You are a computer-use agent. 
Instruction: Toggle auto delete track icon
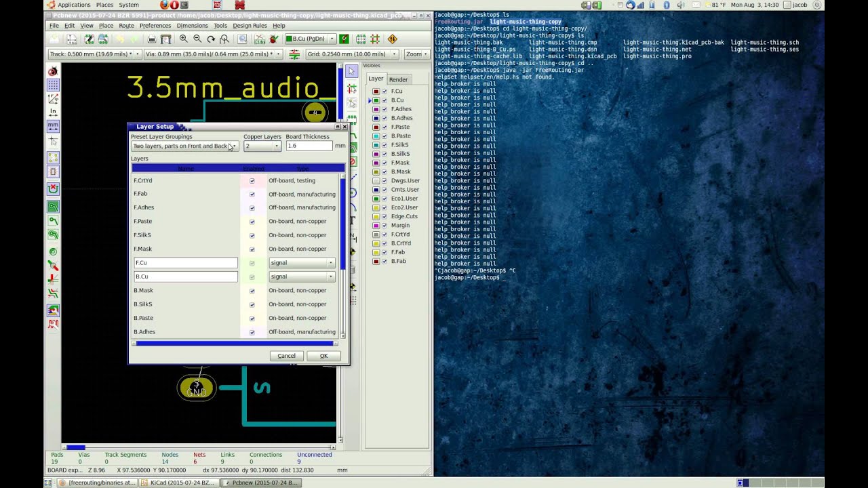click(53, 188)
